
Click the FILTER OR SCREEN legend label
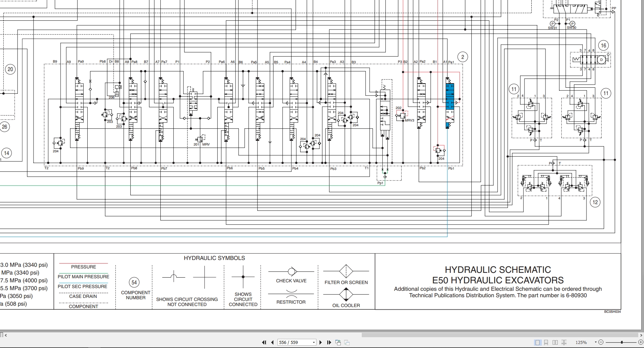coord(346,282)
